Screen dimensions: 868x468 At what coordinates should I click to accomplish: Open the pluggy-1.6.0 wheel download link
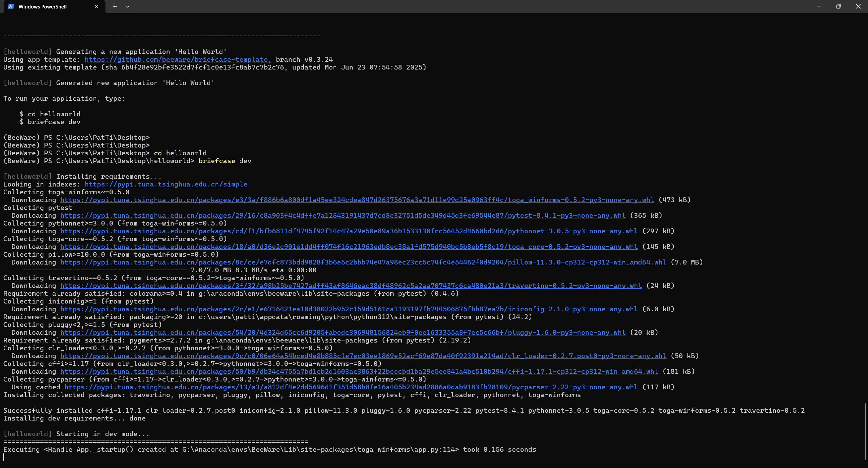pyautogui.click(x=343, y=332)
